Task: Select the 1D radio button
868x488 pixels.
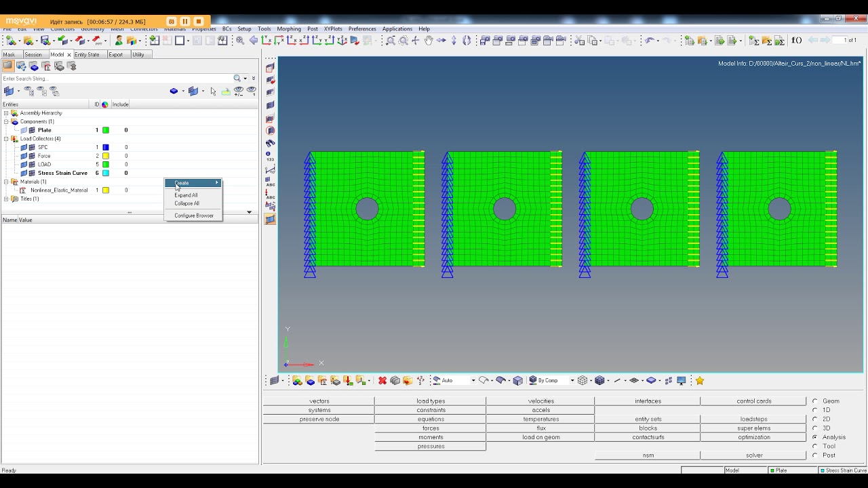Action: click(x=815, y=410)
